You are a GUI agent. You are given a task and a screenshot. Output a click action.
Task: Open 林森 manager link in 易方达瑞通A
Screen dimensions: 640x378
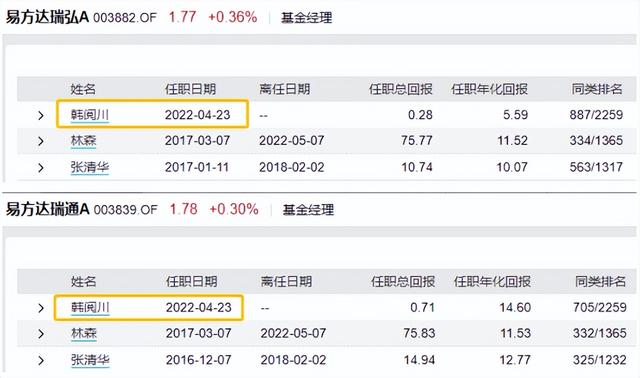tap(84, 334)
